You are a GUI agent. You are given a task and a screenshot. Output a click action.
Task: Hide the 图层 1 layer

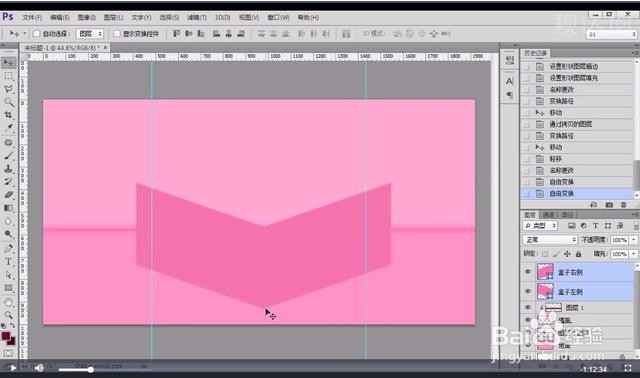(x=528, y=307)
